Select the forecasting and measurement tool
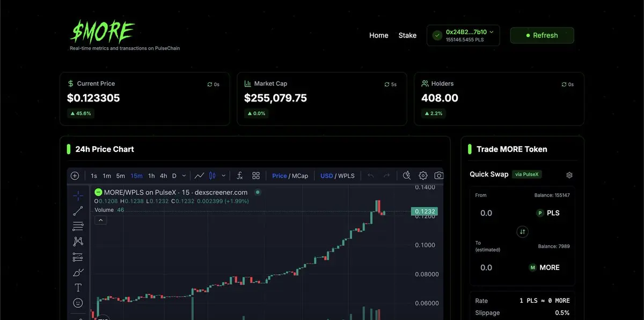644x320 pixels. (78, 257)
